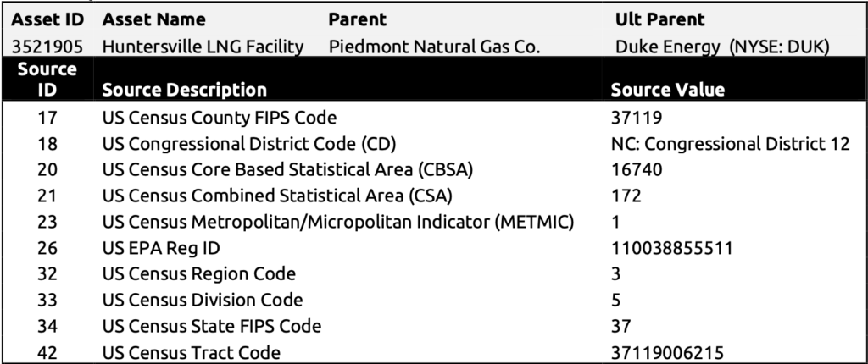The width and height of the screenshot is (868, 364).
Task: Click the EPA Reg ID value 110038855511
Action: tap(672, 248)
